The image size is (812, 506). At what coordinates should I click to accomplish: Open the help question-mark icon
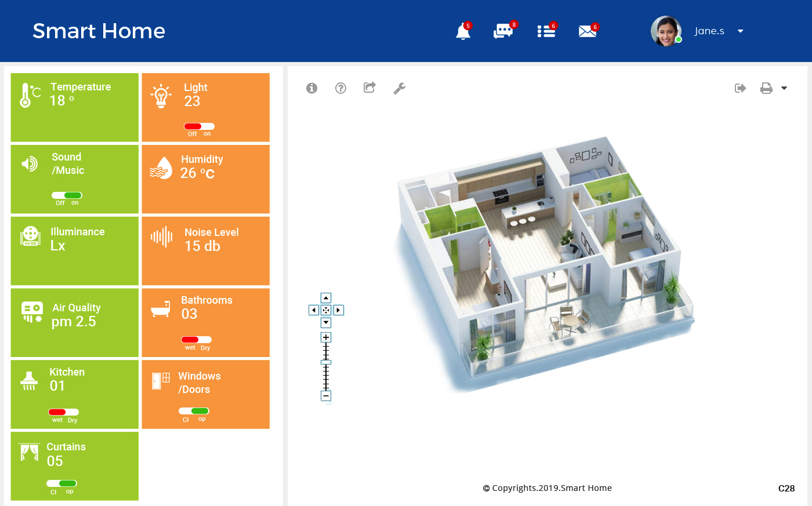pos(340,88)
